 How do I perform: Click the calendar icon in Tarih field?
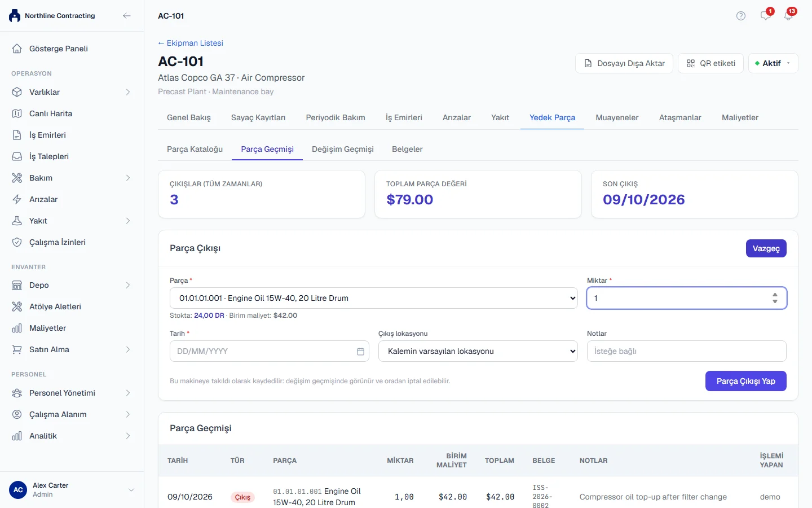(x=360, y=351)
